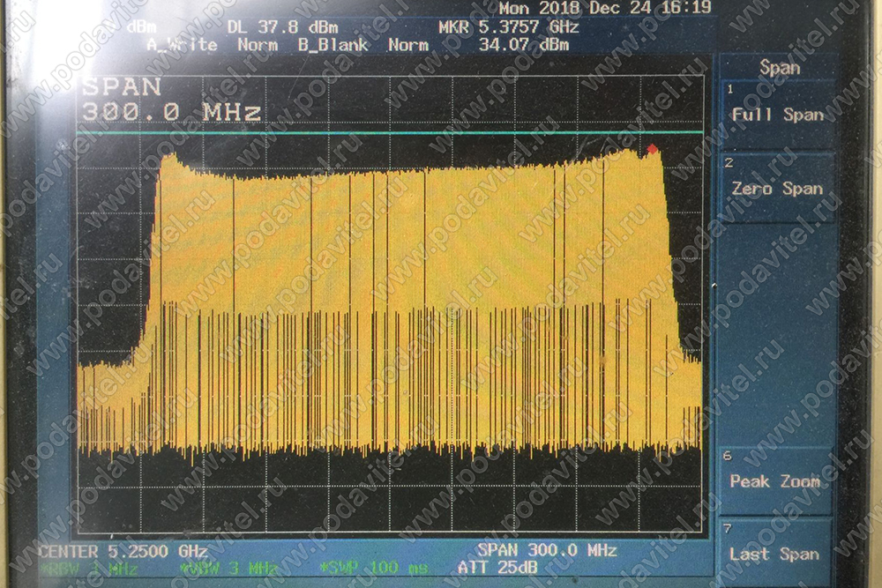The height and width of the screenshot is (588, 882).
Task: Click the Span menu title
Action: pos(780,68)
